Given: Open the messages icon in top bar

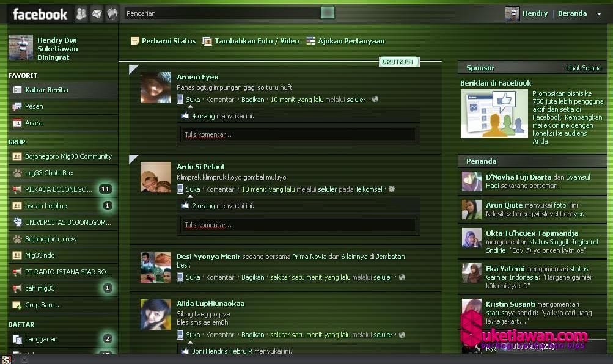Looking at the screenshot, I should pos(96,13).
